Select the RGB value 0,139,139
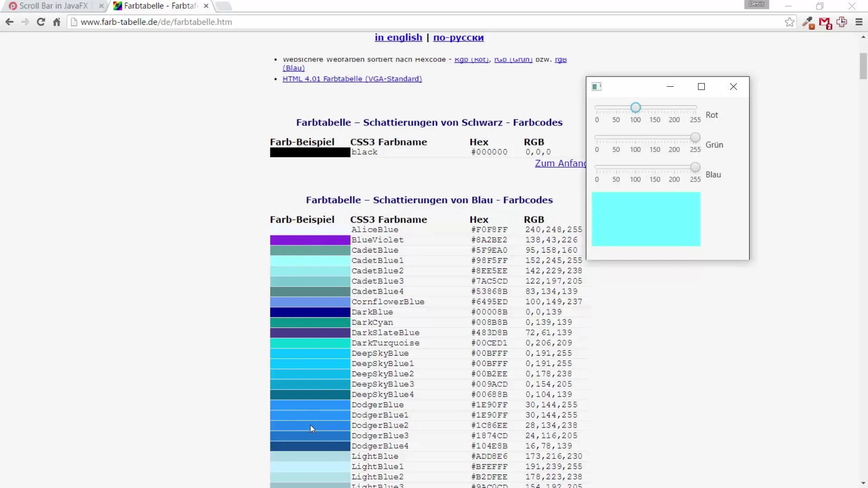 click(548, 322)
